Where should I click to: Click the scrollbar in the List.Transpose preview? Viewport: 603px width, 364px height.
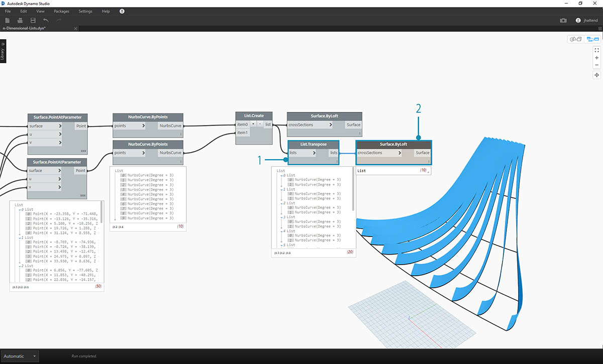pyautogui.click(x=354, y=191)
